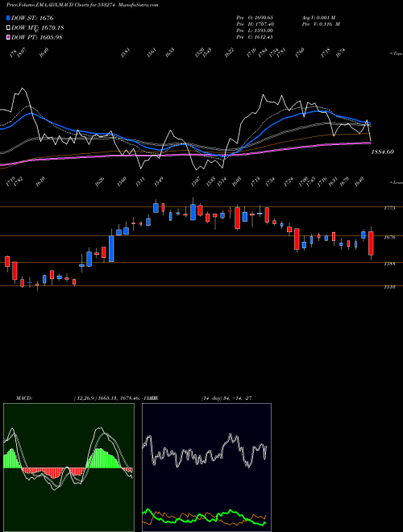The image size is (403, 532).
Task: Click the 1584.60 price label beside EMA lines
Action: 382,152
